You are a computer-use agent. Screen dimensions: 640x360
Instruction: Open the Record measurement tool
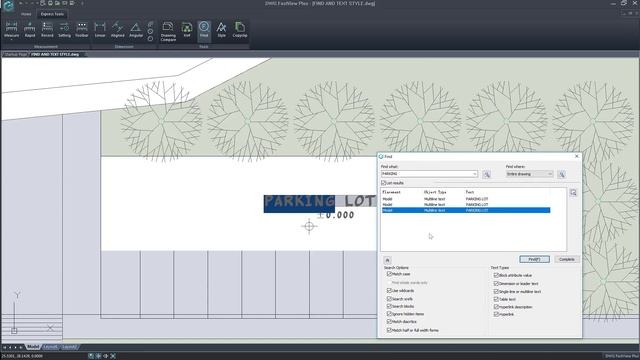click(x=47, y=30)
